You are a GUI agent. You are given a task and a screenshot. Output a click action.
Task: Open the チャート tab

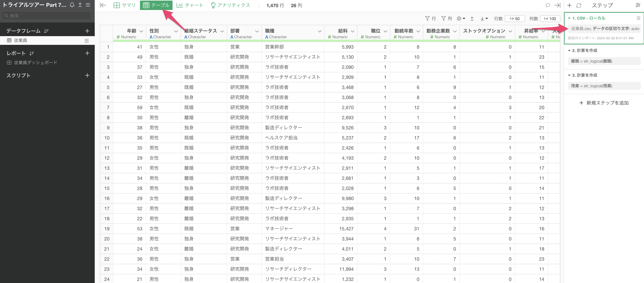point(190,5)
